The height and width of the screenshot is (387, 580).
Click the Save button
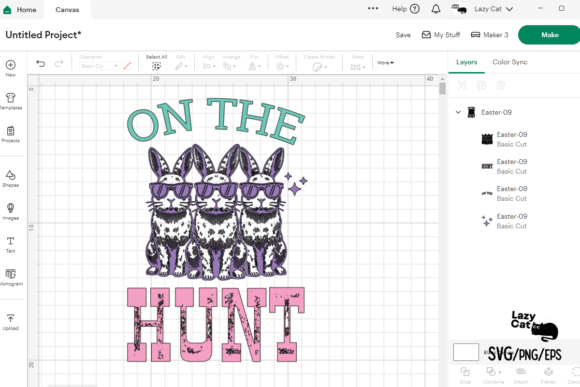tap(403, 35)
